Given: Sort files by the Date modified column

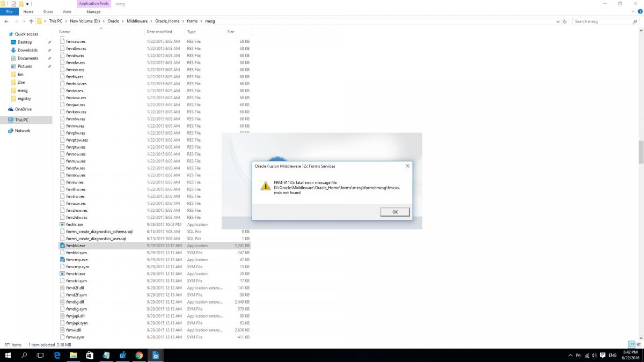Looking at the screenshot, I should point(159,32).
